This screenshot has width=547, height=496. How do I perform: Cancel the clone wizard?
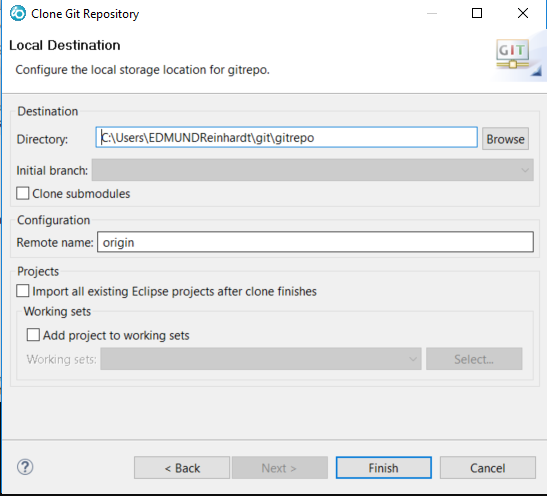click(x=488, y=468)
